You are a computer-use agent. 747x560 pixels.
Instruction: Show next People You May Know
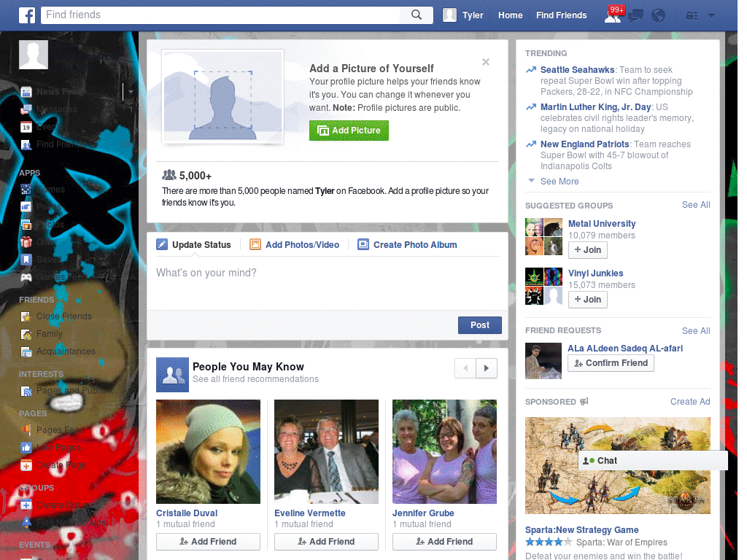pos(487,368)
